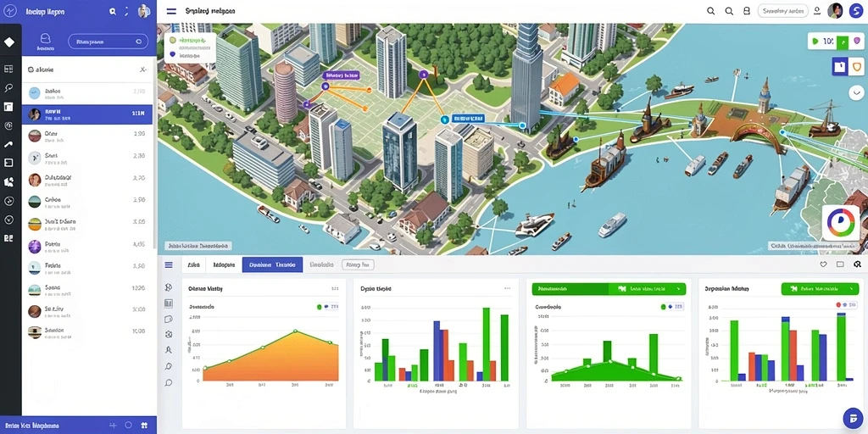Click the heart icon above the charts
This screenshot has width=868, height=434.
coord(823,264)
